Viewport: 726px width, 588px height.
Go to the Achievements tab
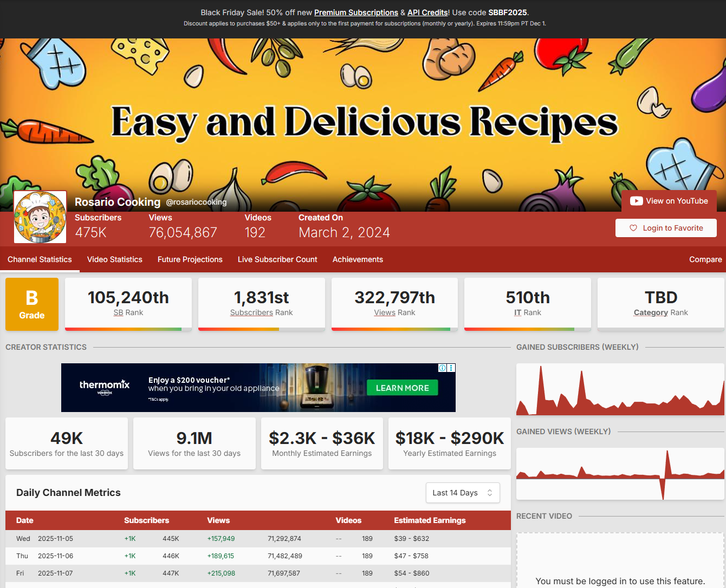click(358, 259)
